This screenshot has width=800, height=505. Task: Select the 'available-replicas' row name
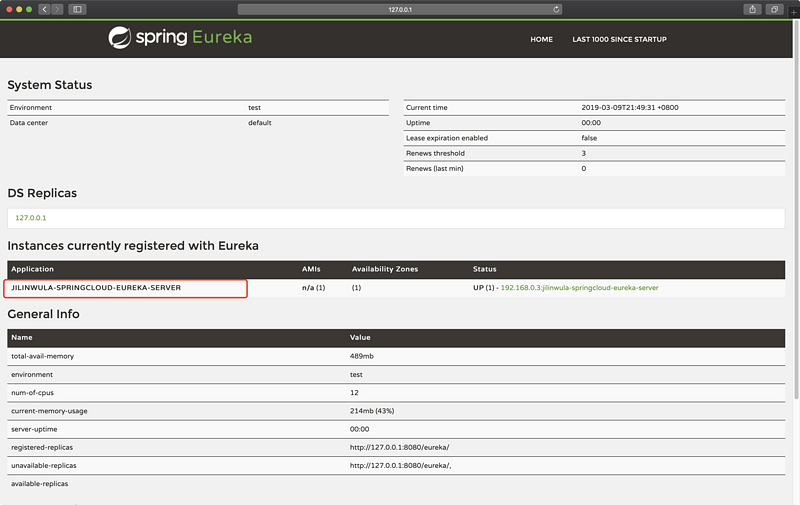(39, 484)
